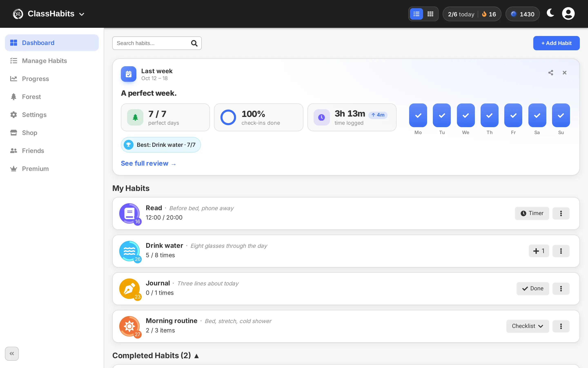588x368 pixels.
Task: Add one to Drink water count
Action: pyautogui.click(x=539, y=251)
